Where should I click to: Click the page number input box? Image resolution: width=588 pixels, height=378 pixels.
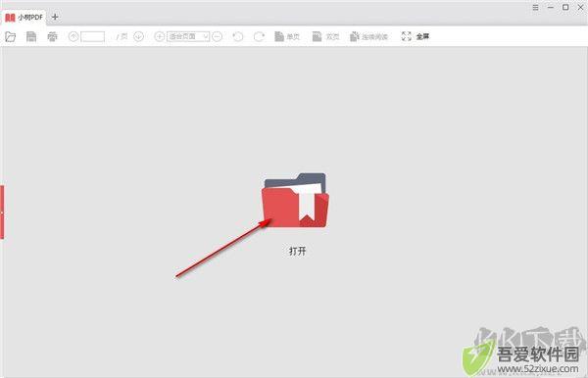(x=93, y=36)
